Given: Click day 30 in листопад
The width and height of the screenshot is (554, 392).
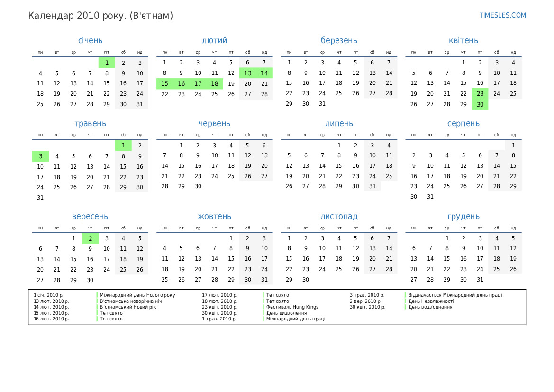Looking at the screenshot, I should pyautogui.click(x=306, y=280).
